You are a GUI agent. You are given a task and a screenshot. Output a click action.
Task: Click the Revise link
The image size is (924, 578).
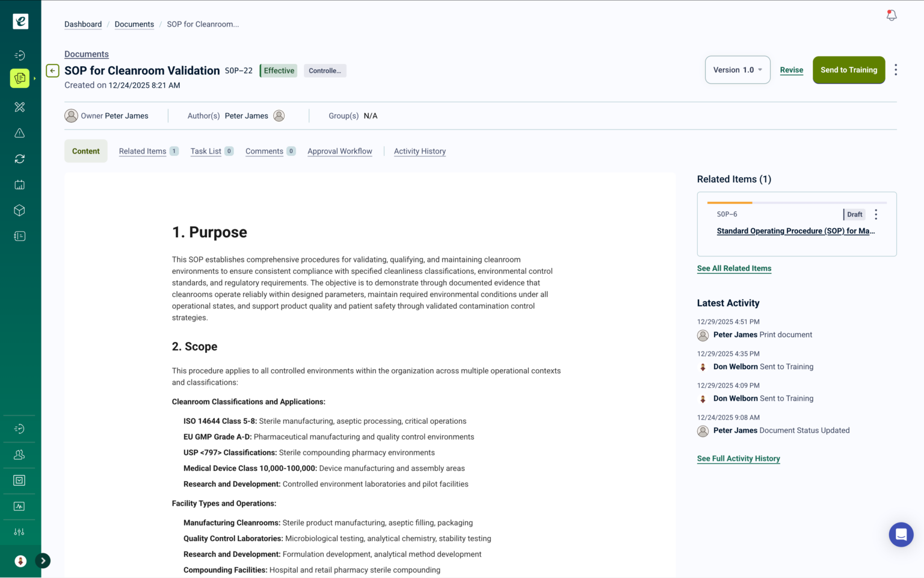[791, 70]
